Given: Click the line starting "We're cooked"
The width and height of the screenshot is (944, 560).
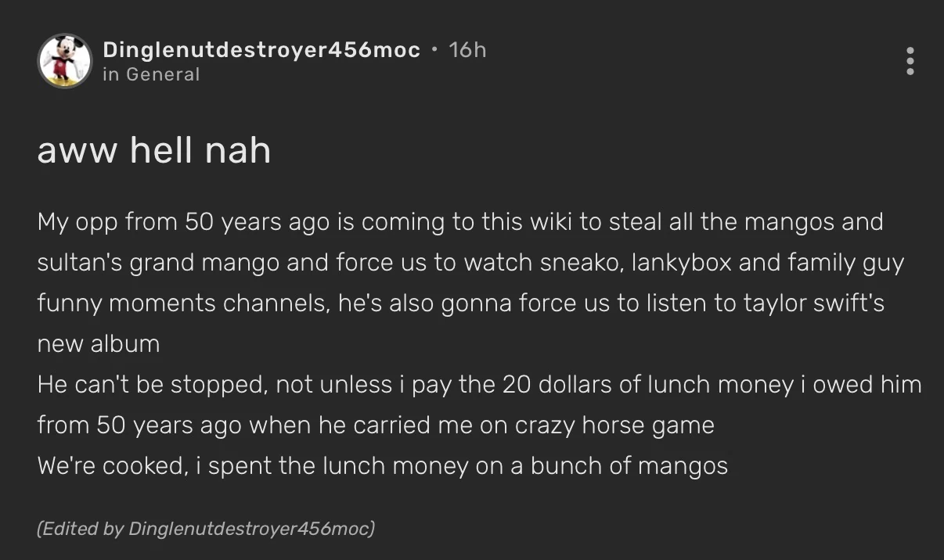Looking at the screenshot, I should [382, 466].
